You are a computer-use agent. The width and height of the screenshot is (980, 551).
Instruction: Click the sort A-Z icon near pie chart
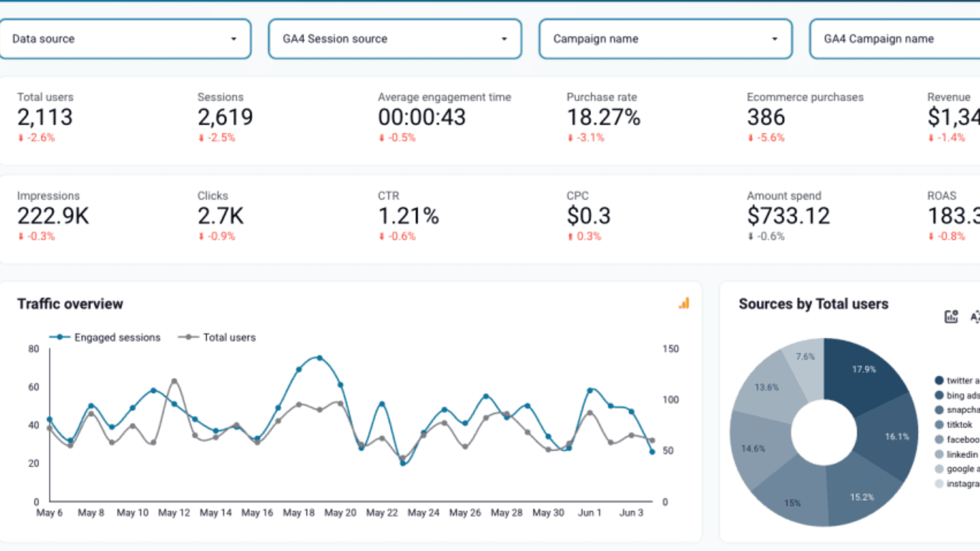[975, 317]
